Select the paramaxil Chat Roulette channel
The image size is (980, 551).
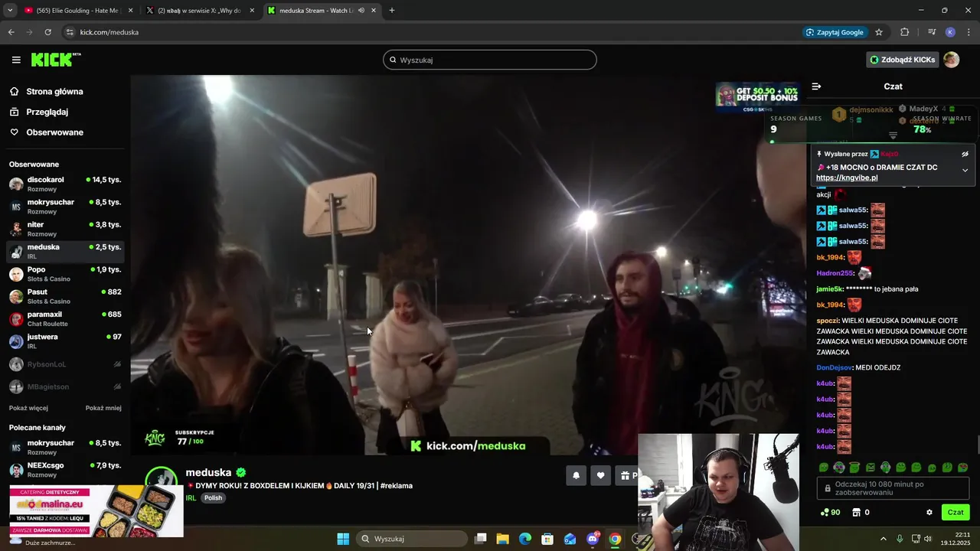click(x=65, y=319)
